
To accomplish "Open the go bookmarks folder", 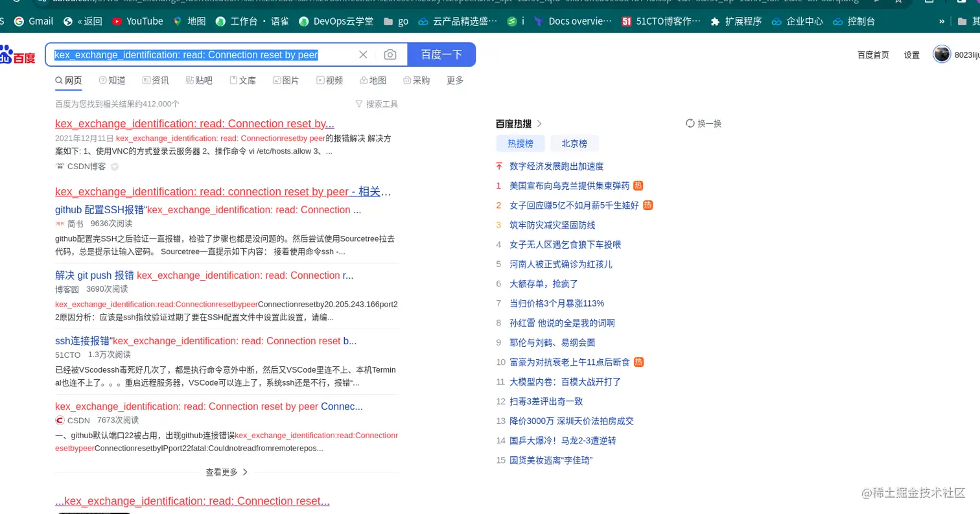I will coord(396,21).
